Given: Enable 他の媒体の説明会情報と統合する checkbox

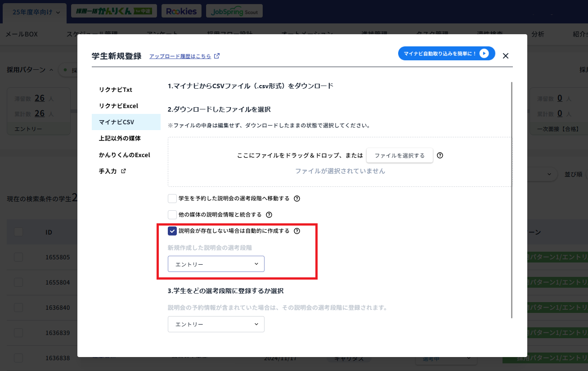Looking at the screenshot, I should (172, 215).
